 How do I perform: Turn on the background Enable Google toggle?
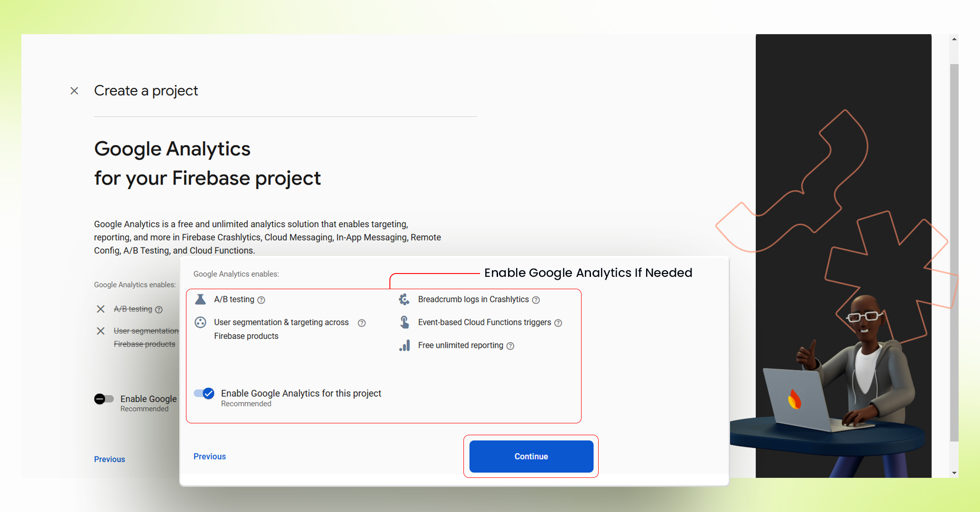click(x=103, y=399)
